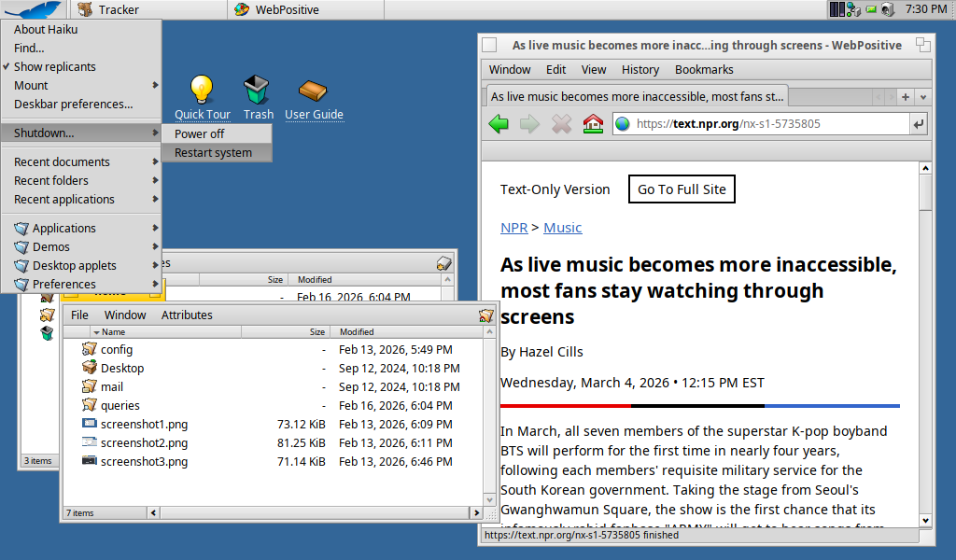Open the Quick Tour lightbulb desktop icon
Image resolution: width=956 pixels, height=560 pixels.
(202, 90)
